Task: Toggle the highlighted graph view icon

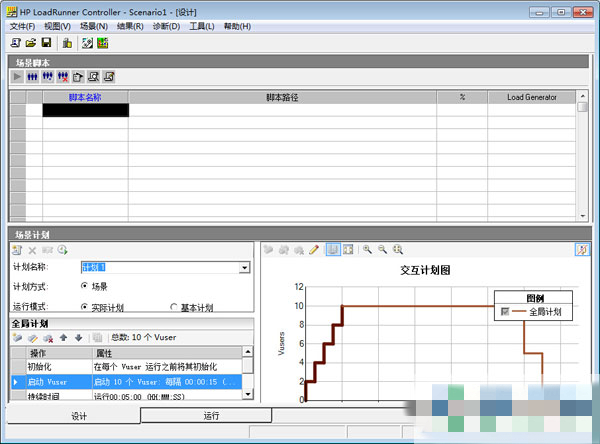Action: pyautogui.click(x=333, y=250)
